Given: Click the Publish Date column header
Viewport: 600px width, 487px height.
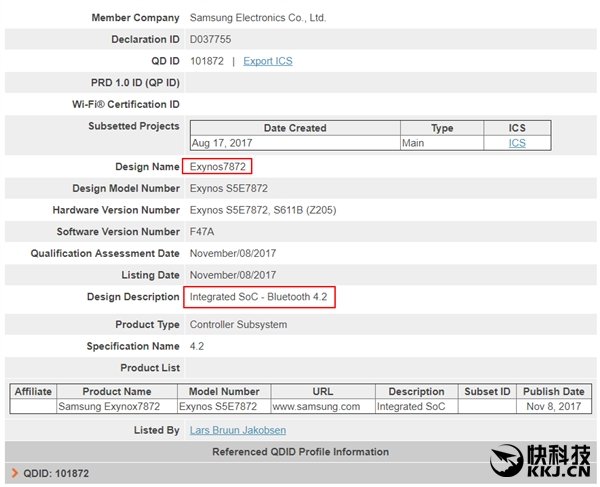Looking at the screenshot, I should click(x=554, y=392).
